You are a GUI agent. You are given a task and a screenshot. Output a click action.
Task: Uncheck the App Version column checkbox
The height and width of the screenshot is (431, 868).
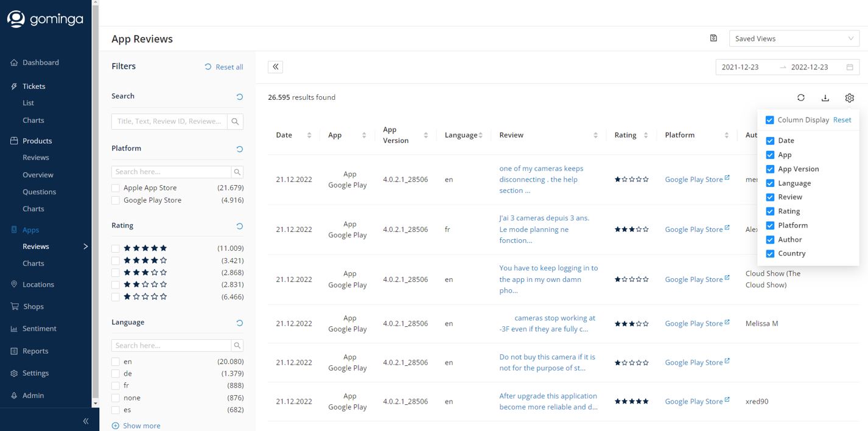770,169
